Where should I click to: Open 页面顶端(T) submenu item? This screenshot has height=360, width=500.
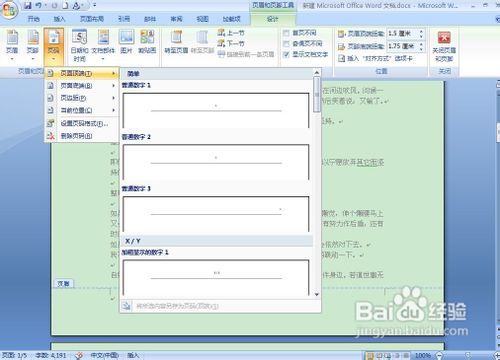click(82, 73)
